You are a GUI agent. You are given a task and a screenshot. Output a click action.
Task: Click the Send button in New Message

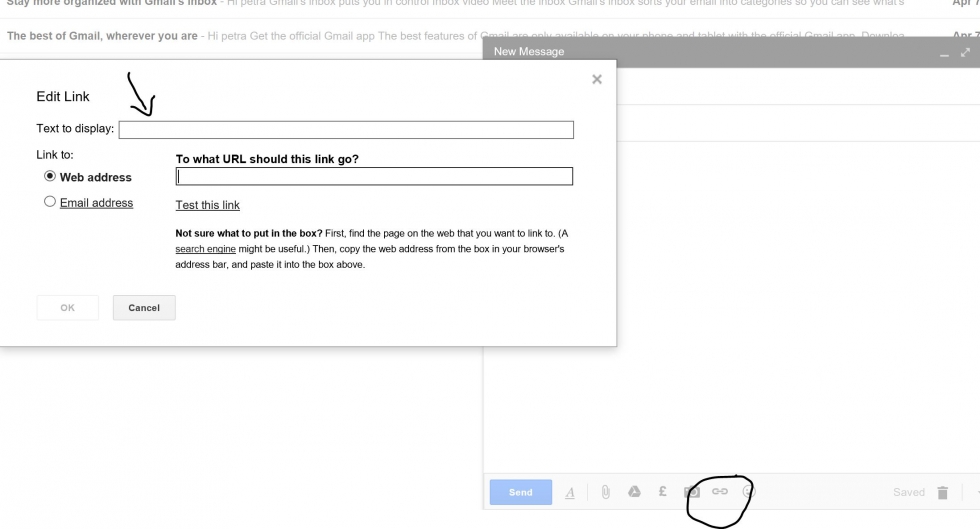point(521,492)
